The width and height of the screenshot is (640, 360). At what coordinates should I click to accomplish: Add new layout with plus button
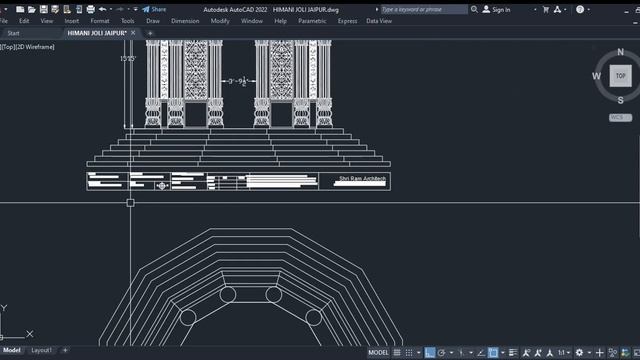coord(65,350)
